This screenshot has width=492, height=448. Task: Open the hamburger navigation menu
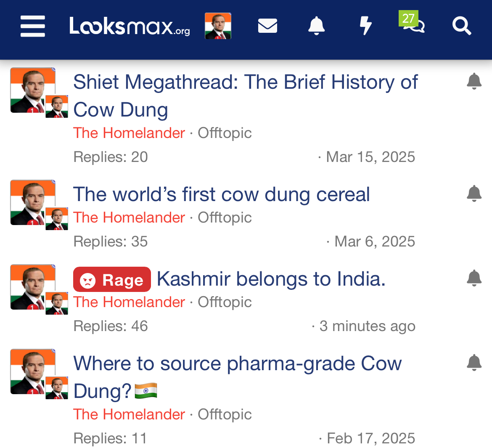[33, 26]
